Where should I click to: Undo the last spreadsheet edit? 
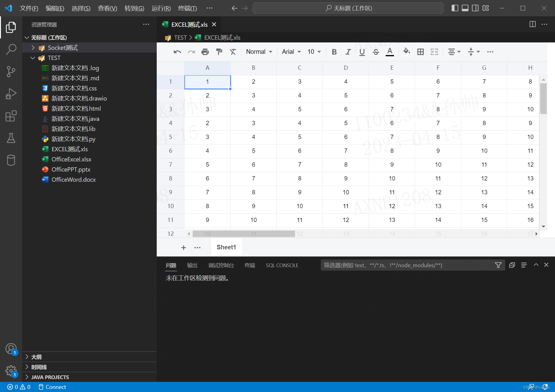click(177, 52)
